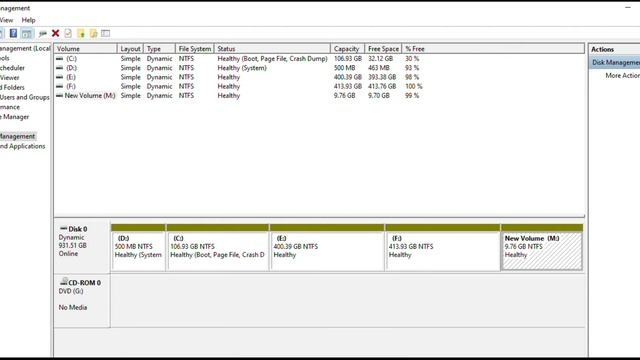Image resolution: width=640 pixels, height=360 pixels.
Task: Click the toolbar icon left of red X
Action: [x=42, y=33]
